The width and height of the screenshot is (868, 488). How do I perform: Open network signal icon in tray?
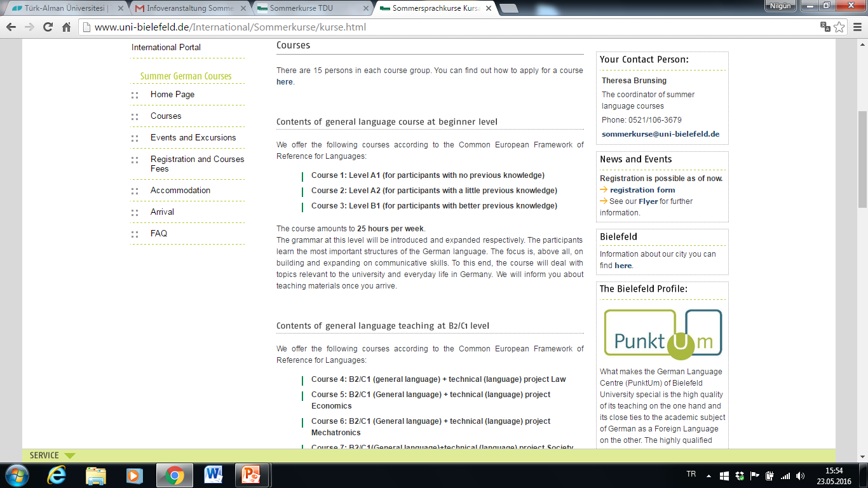point(785,475)
